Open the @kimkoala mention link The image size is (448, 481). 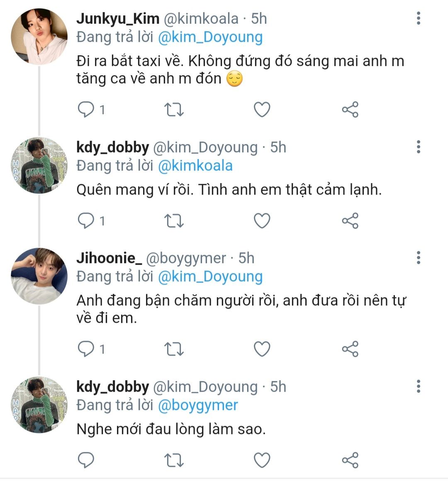point(195,166)
